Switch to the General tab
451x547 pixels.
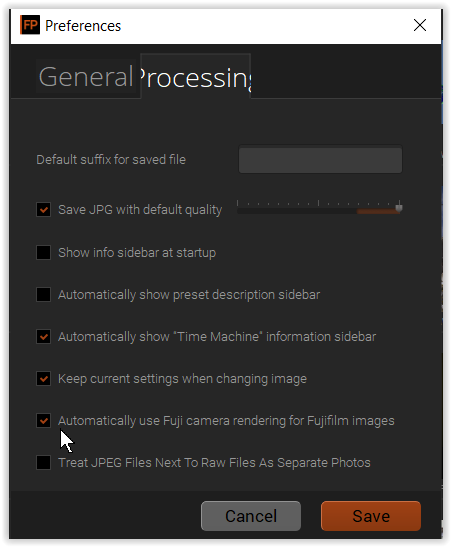(x=86, y=76)
